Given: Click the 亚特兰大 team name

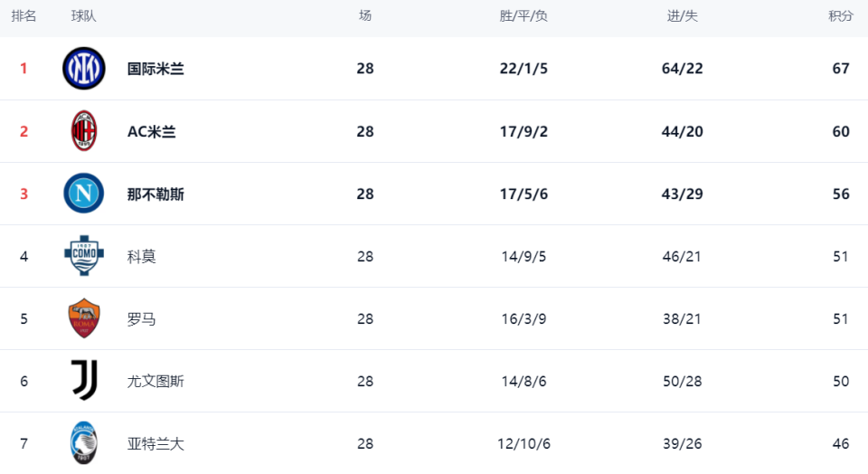Looking at the screenshot, I should click(156, 443).
